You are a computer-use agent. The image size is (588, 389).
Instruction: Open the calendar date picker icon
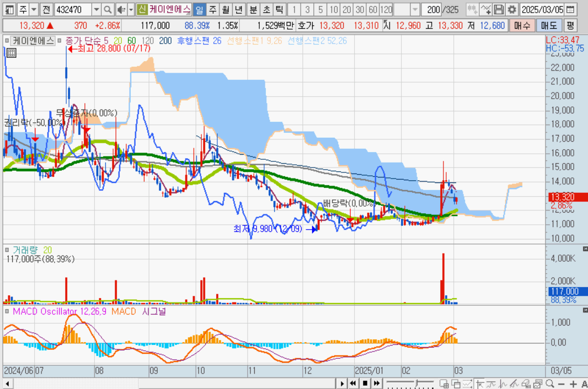click(x=570, y=9)
